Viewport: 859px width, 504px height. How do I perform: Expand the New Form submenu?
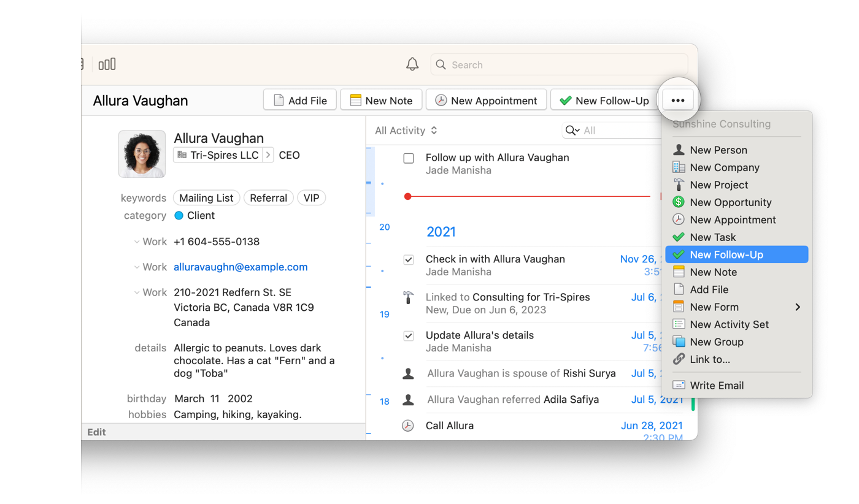(x=737, y=307)
